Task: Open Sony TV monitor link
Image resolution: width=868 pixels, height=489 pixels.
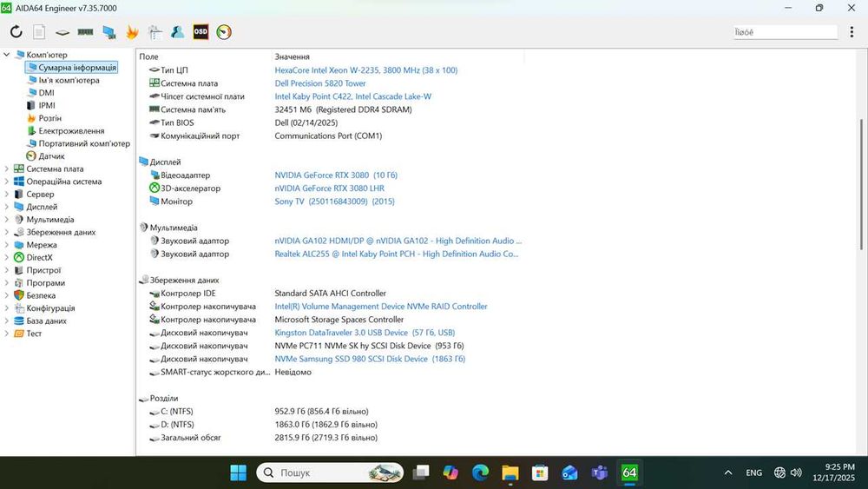Action: 334,202
